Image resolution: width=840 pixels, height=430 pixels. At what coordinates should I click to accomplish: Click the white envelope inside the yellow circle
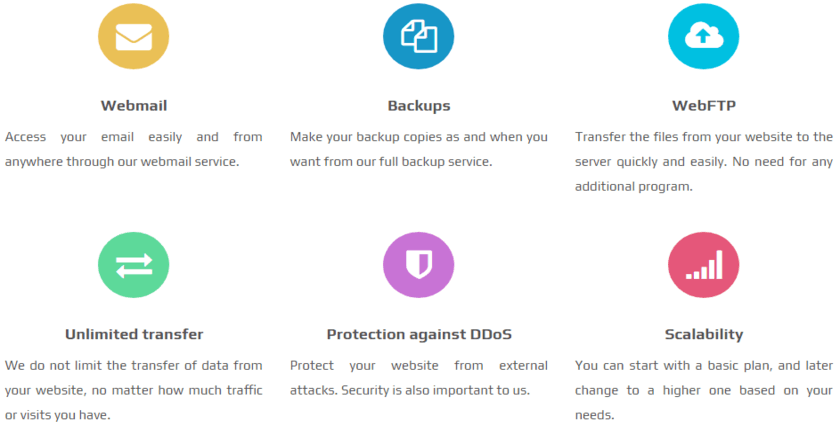click(x=133, y=37)
